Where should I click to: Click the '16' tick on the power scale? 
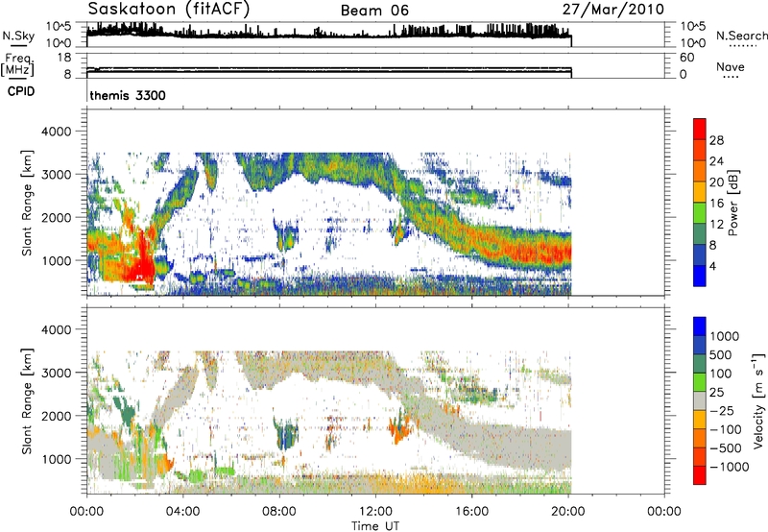(716, 204)
